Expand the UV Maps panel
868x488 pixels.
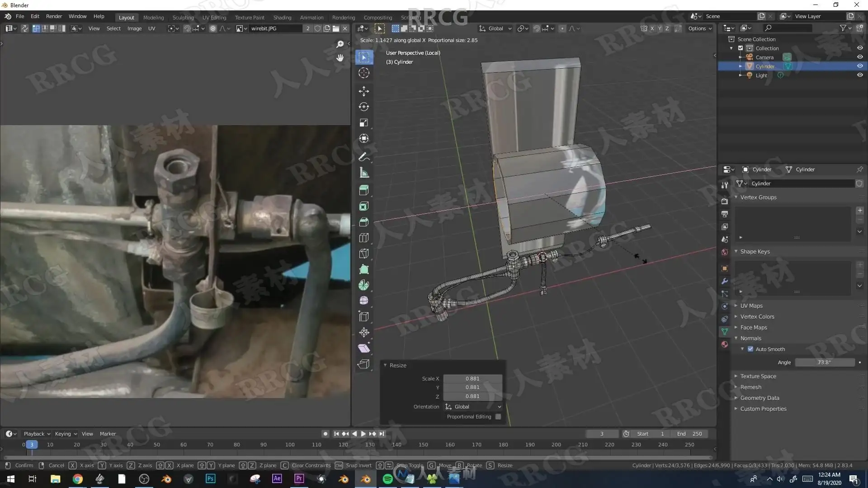tap(751, 306)
